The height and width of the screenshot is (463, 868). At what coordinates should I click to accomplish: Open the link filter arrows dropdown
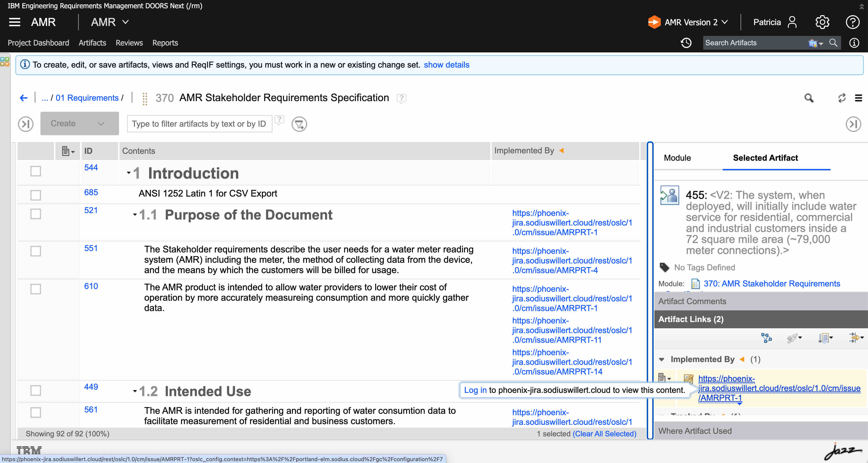856,337
